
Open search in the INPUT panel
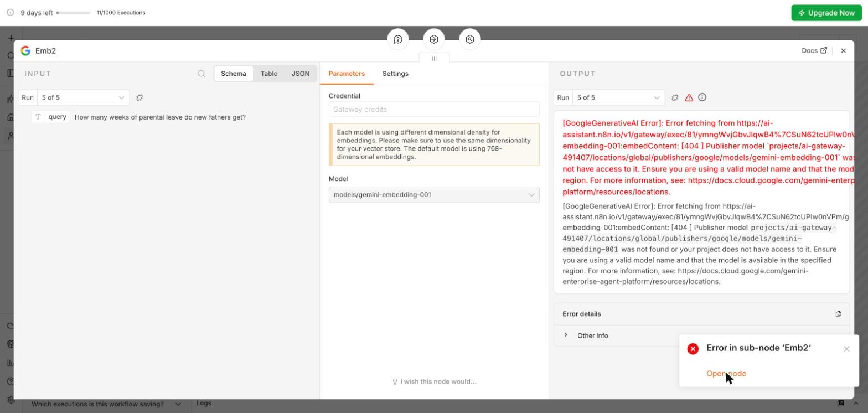(x=201, y=74)
